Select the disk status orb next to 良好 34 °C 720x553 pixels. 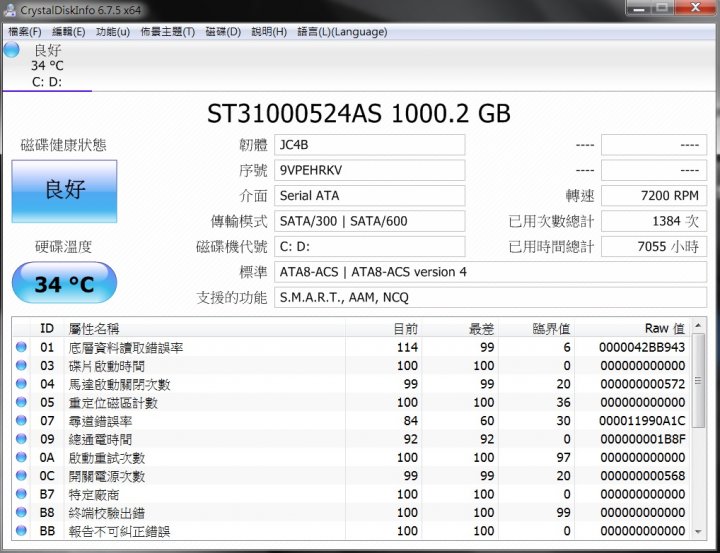tap(11, 50)
